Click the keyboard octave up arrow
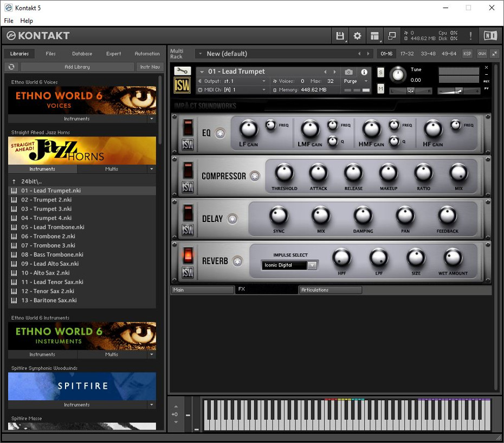The image size is (504, 443). 176,407
